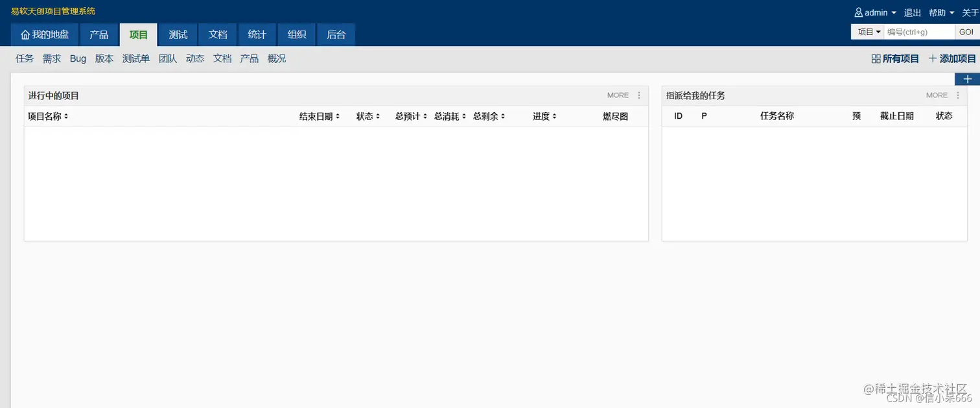The image size is (980, 408).
Task: Click the 指派给我的任务 panel title
Action: [x=695, y=95]
